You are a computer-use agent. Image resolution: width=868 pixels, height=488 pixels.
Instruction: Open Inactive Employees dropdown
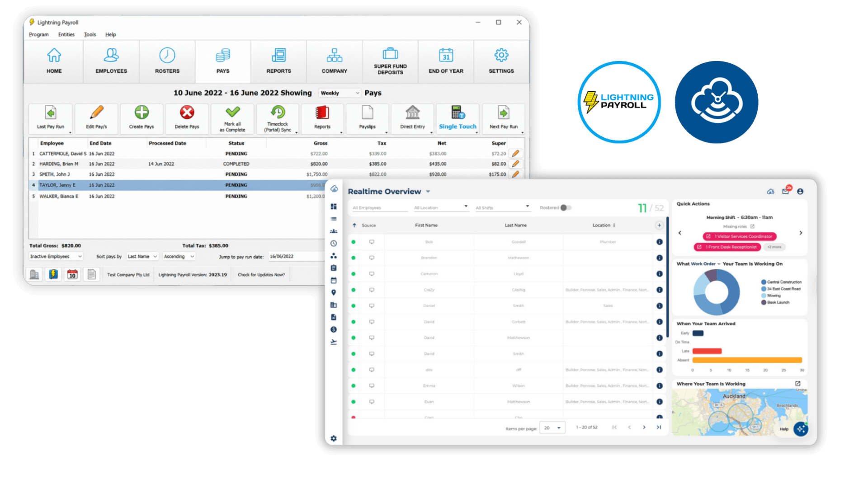coord(56,257)
